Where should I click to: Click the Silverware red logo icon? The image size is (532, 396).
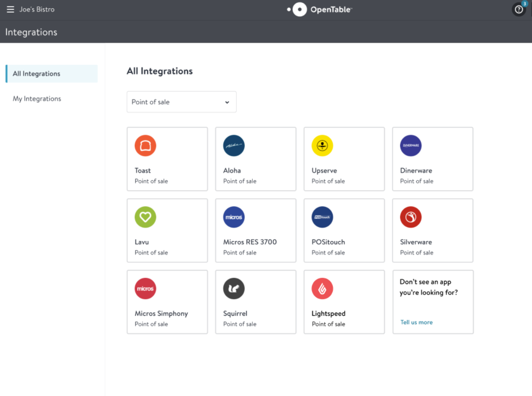411,217
